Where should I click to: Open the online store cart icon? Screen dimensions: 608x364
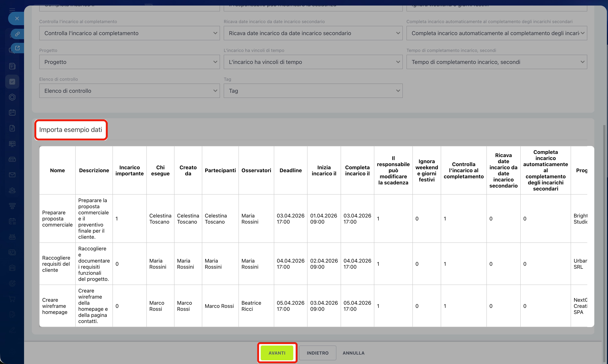(12, 299)
